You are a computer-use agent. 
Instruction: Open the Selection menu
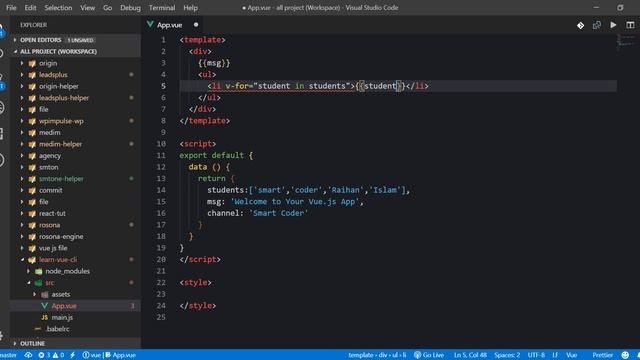58,7
